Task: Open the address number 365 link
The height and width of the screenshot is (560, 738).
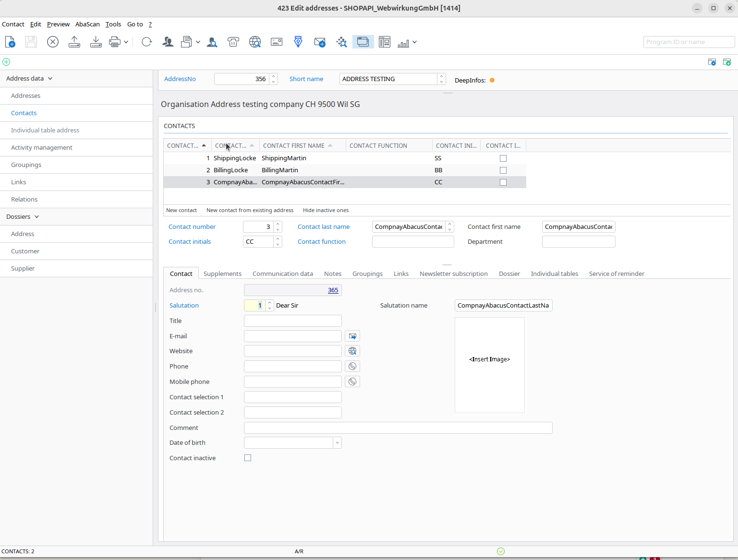Action: click(333, 290)
